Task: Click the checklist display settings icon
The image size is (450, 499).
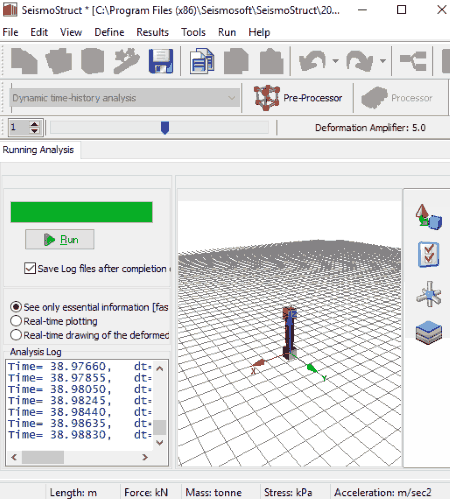Action: click(x=428, y=255)
